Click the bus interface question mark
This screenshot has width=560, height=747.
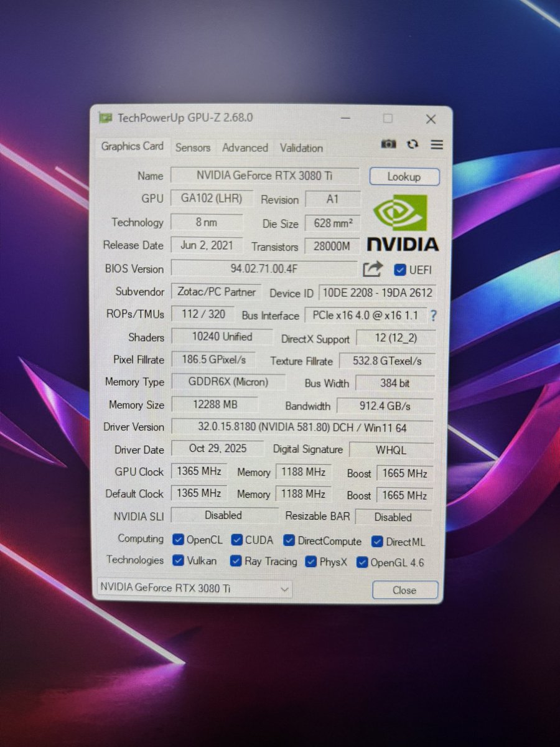(433, 316)
